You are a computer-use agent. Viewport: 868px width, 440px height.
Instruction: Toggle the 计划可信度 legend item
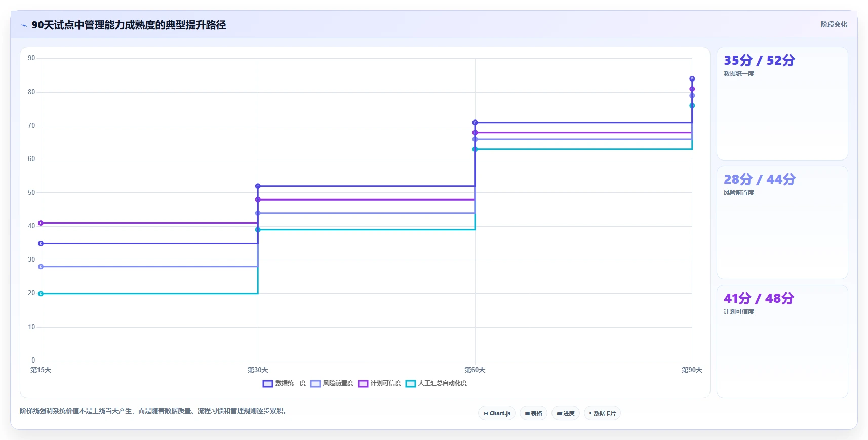tap(379, 383)
